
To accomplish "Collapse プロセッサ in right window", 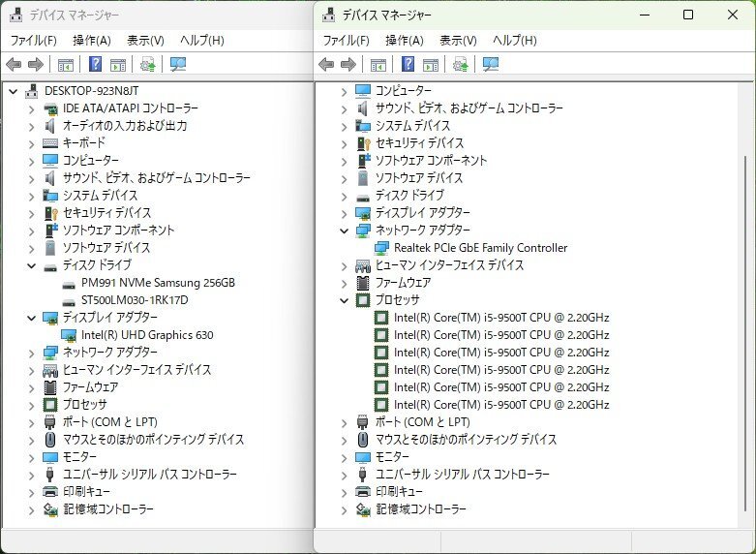I will (345, 300).
